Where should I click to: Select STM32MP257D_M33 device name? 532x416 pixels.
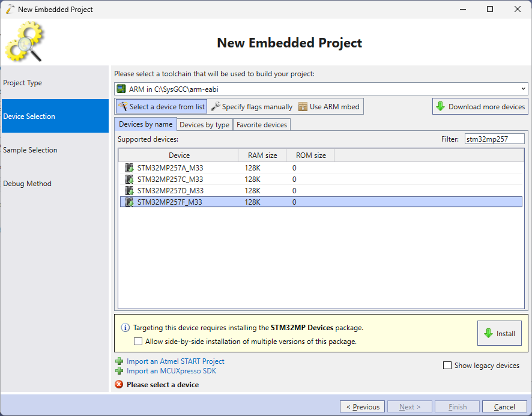(x=171, y=191)
